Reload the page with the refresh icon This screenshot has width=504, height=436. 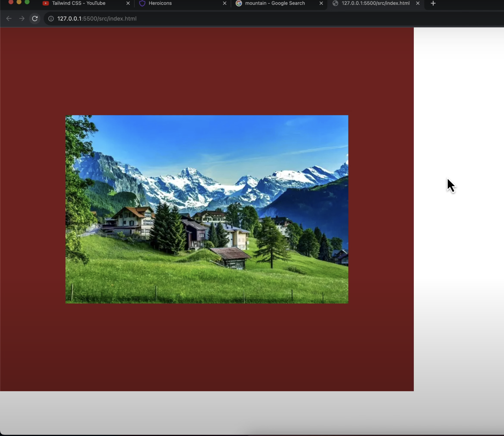pyautogui.click(x=35, y=19)
